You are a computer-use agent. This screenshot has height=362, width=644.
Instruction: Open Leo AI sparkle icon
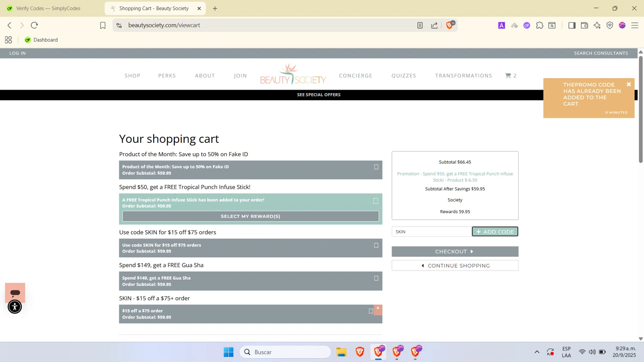pyautogui.click(x=597, y=25)
